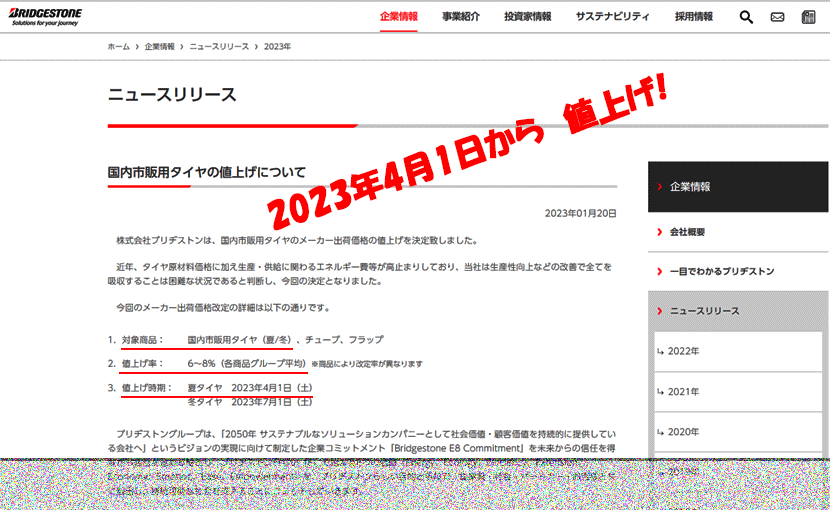Click the chevron beside 会社概要
830x510 pixels.
(660, 232)
